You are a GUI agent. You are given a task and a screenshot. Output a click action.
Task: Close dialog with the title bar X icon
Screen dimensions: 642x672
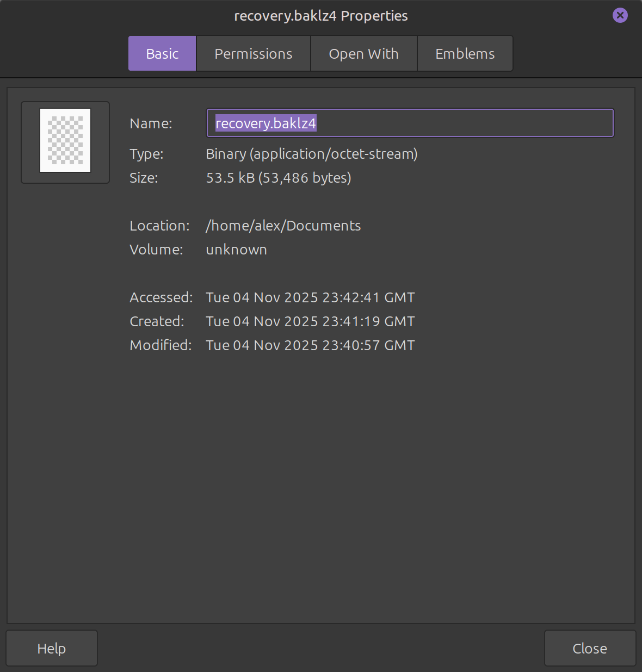tap(620, 15)
